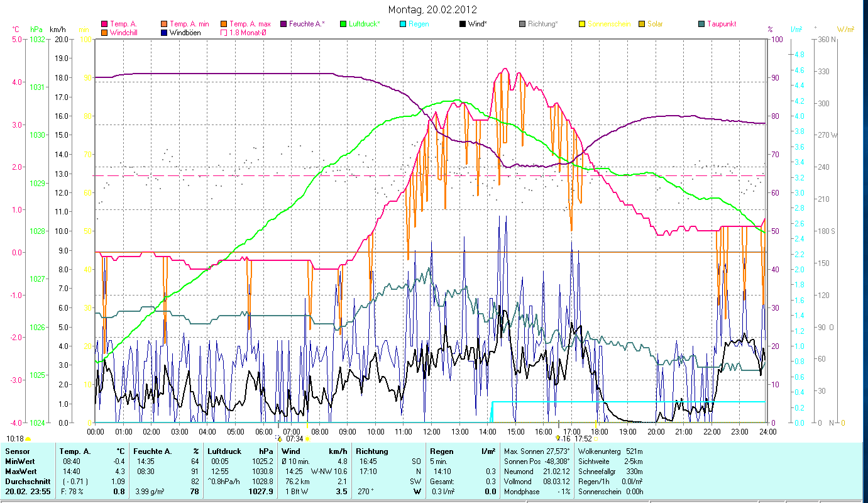Click the sun icon beside 10:18
Viewport: 868px width, 503px height.
28,439
